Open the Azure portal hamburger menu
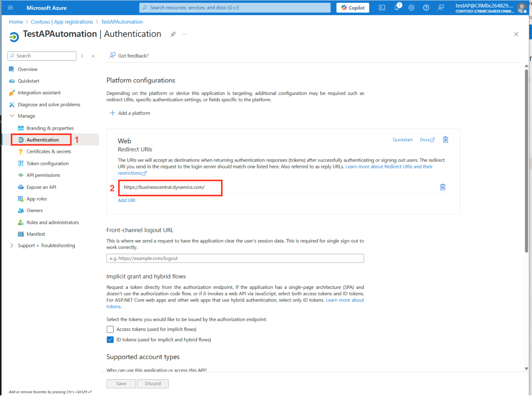Image resolution: width=532 pixels, height=397 pixels. [x=10, y=8]
